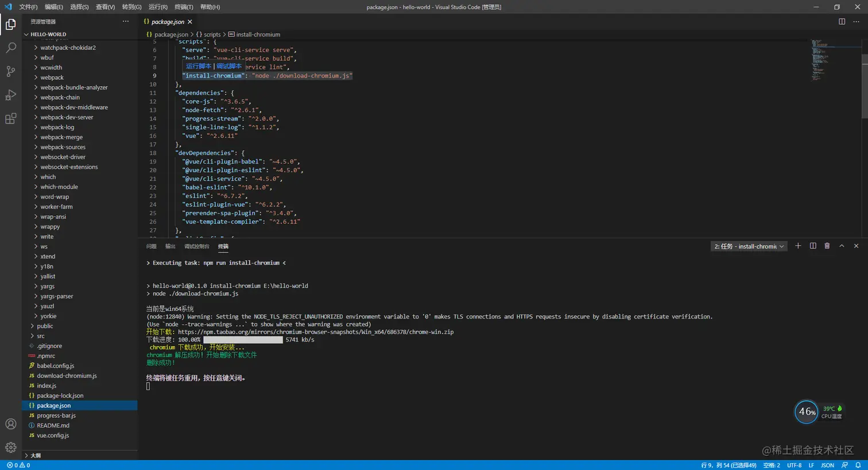Open the 文件(F) menu
The width and height of the screenshot is (868, 470).
[x=28, y=7]
